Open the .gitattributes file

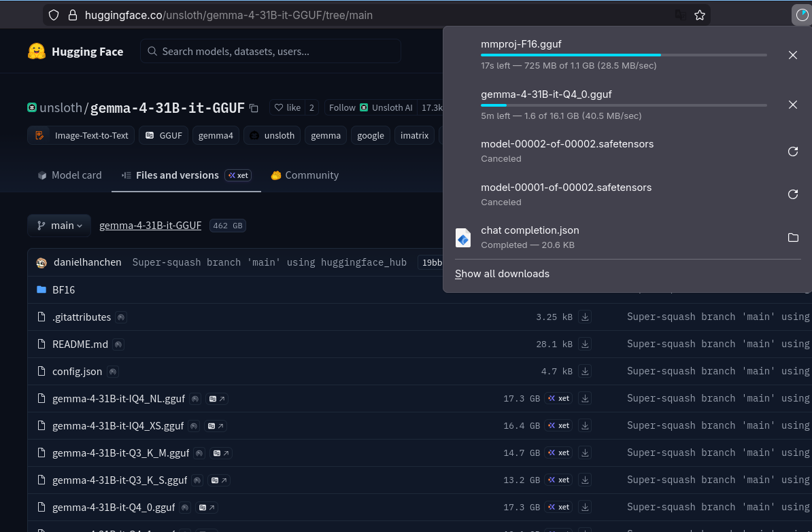click(x=82, y=317)
